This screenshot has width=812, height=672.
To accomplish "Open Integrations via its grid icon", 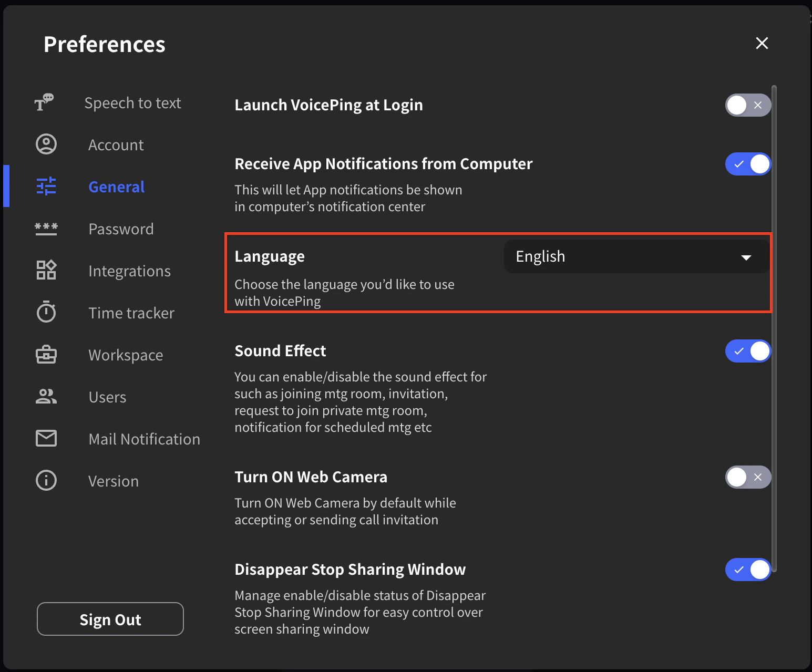I will click(46, 270).
